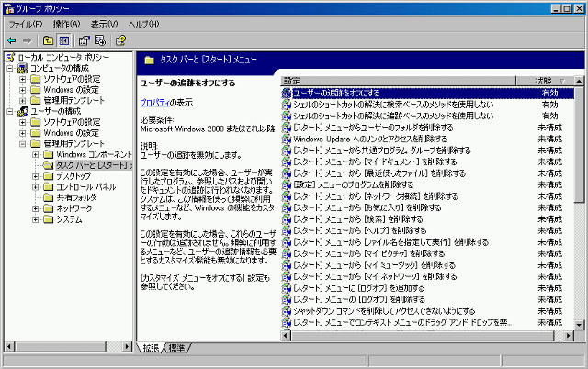The width and height of the screenshot is (588, 369).
Task: Toggle the Show/Hide Console Tree icon
Action: click(x=64, y=40)
